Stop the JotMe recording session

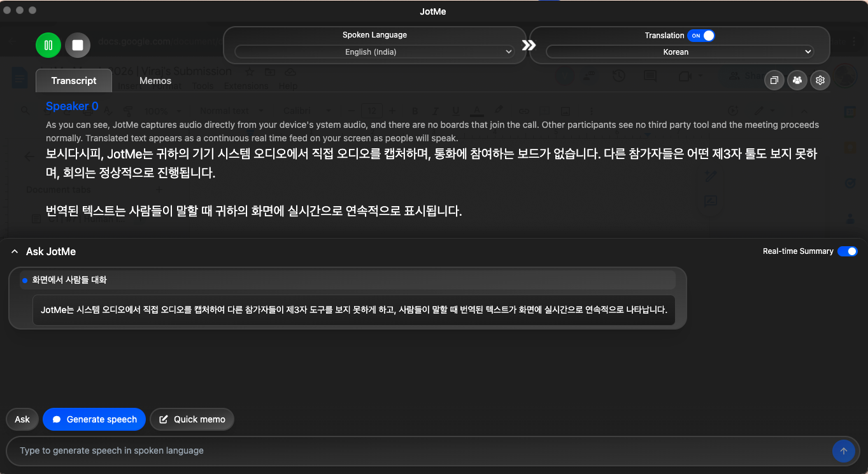78,45
